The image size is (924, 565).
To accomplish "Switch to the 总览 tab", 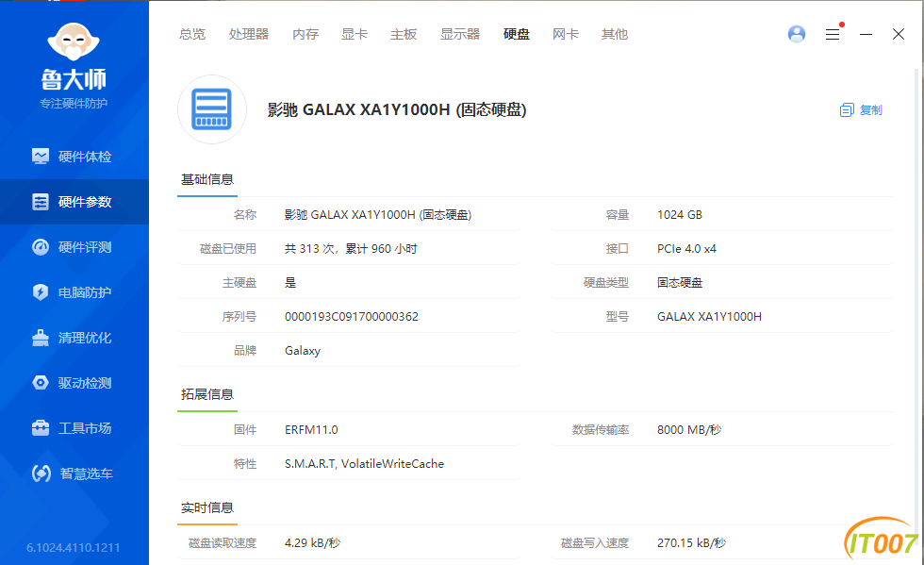I will (192, 34).
